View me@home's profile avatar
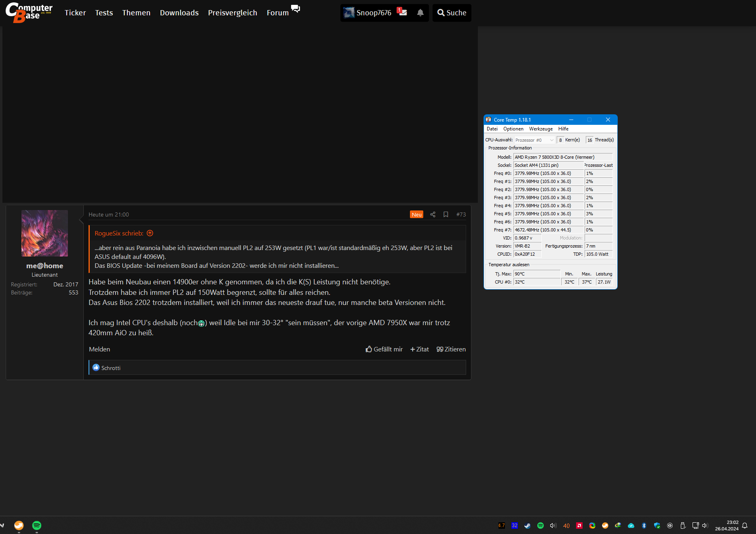This screenshot has width=756, height=534. pyautogui.click(x=44, y=233)
